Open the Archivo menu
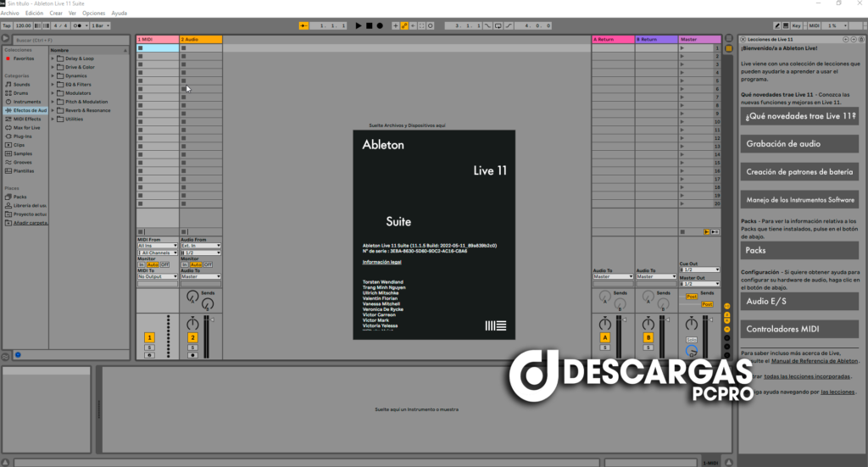 pos(10,14)
